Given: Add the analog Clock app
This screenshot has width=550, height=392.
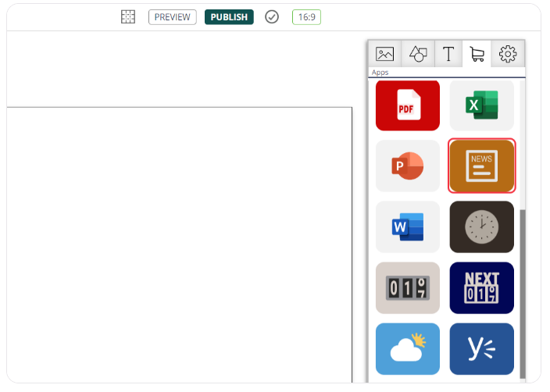Looking at the screenshot, I should [481, 227].
